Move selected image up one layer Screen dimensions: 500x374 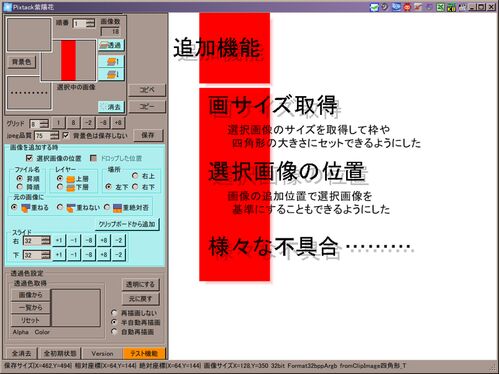pyautogui.click(x=111, y=61)
